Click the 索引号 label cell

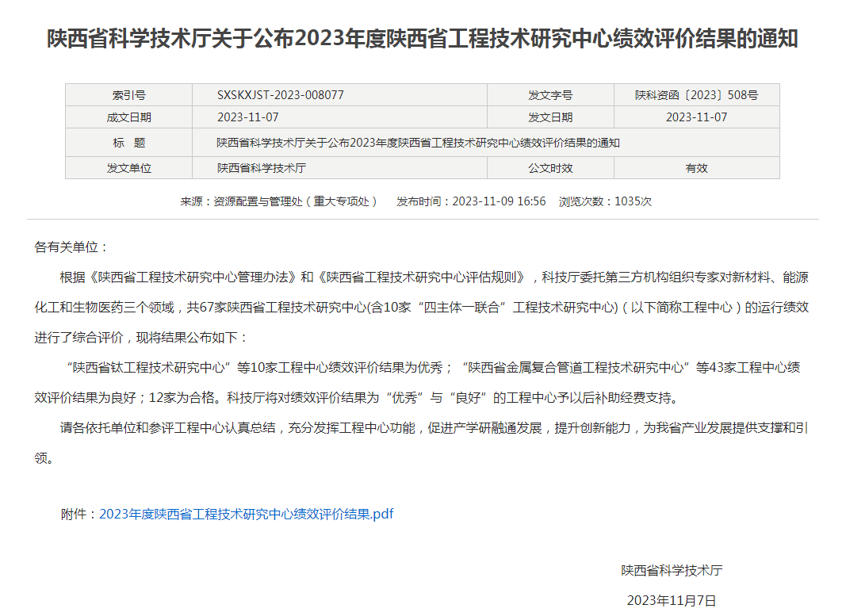[128, 95]
